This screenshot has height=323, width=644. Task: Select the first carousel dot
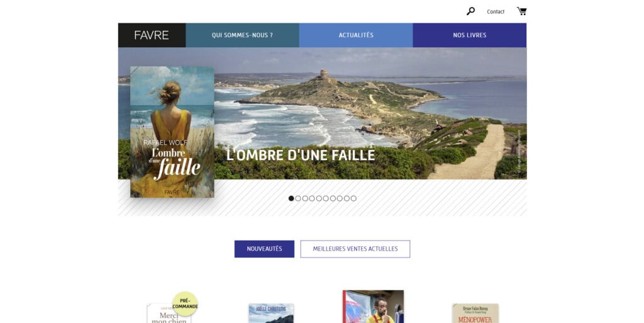[291, 198]
